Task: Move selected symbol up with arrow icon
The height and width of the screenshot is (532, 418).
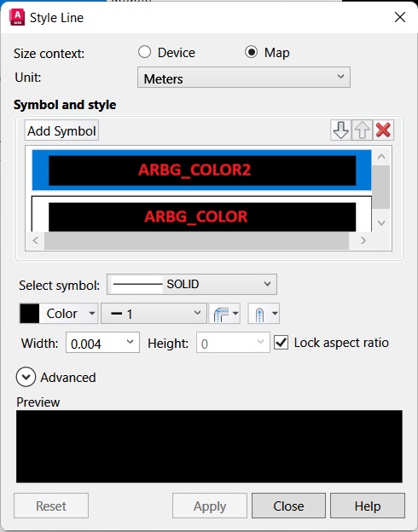Action: 362,130
